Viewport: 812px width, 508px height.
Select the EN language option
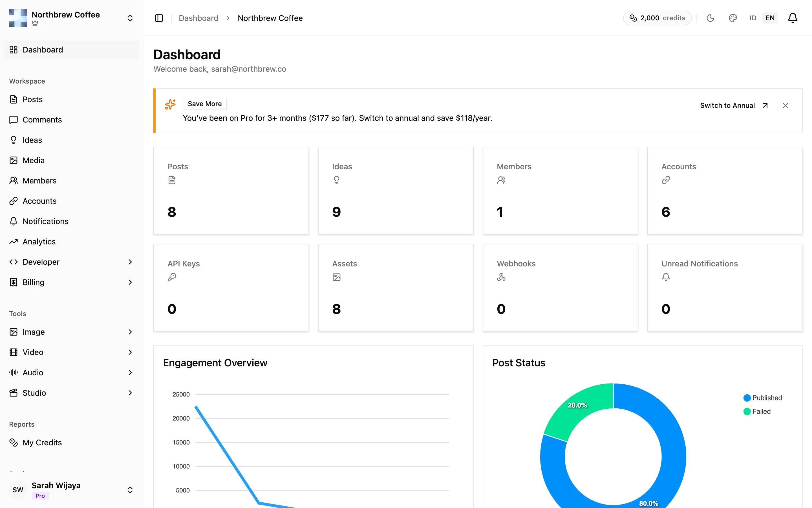point(770,18)
